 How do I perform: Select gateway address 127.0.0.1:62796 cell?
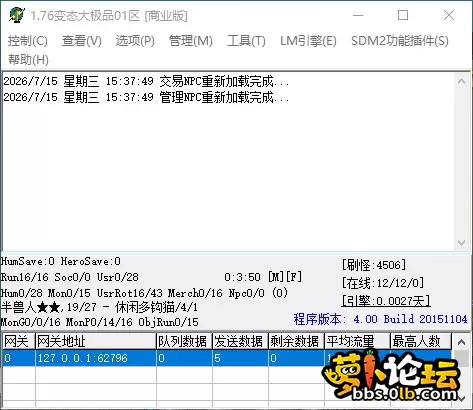(x=96, y=358)
